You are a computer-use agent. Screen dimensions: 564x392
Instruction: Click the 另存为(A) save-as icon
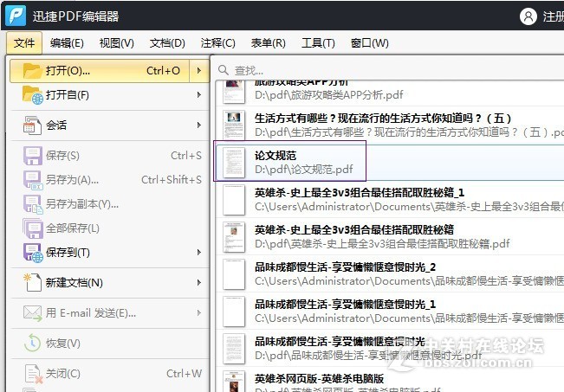coord(33,180)
